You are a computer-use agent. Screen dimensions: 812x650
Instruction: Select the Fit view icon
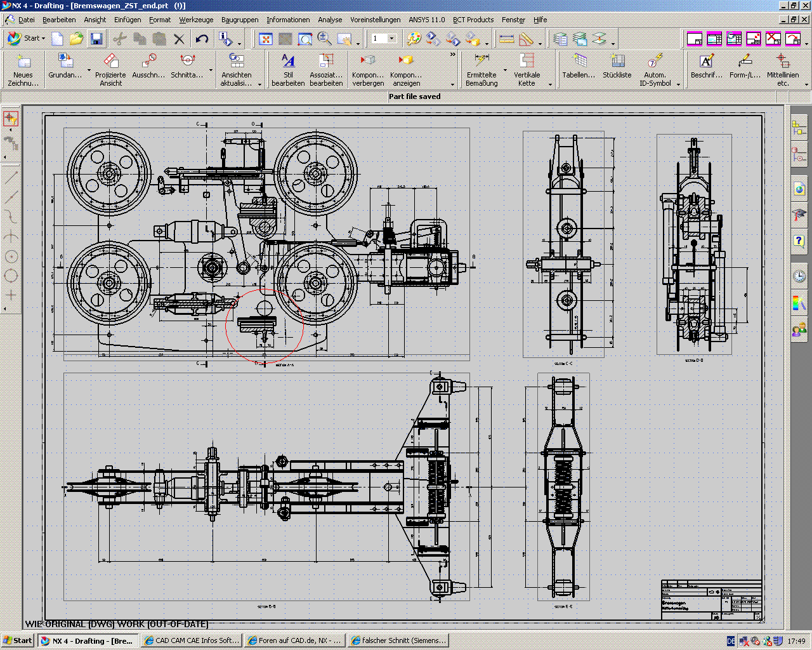tap(266, 39)
